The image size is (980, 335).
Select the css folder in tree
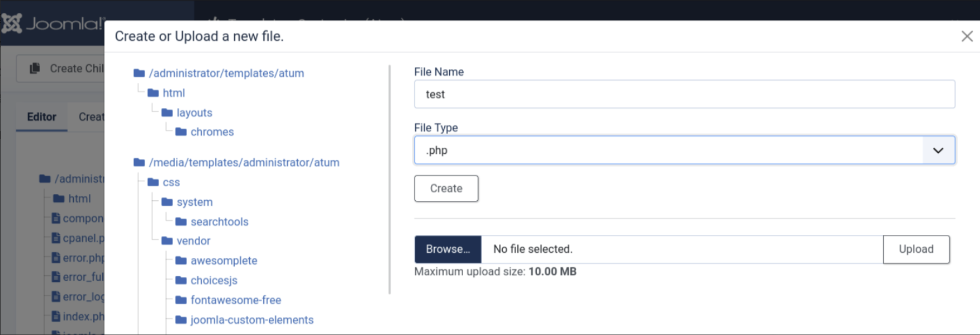171,182
